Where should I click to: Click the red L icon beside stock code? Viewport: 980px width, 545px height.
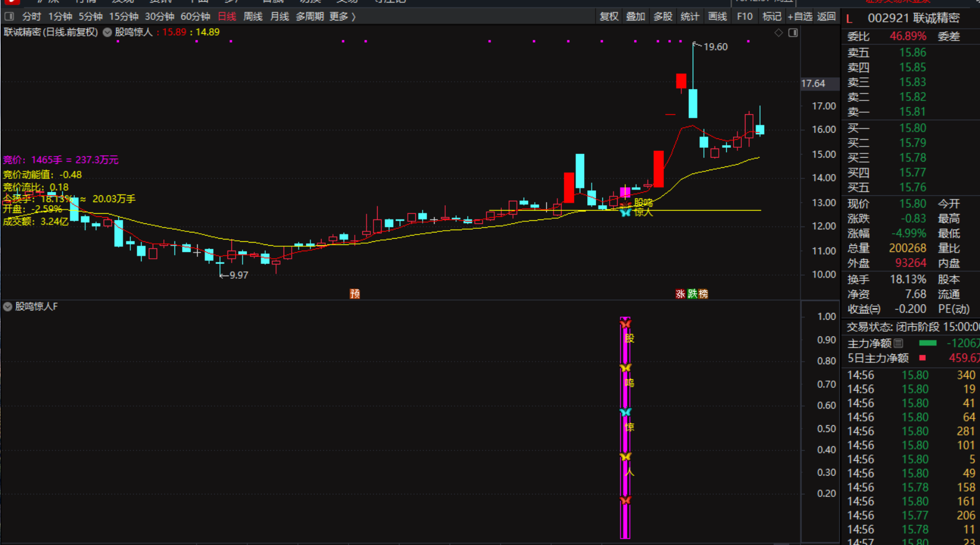pyautogui.click(x=849, y=19)
